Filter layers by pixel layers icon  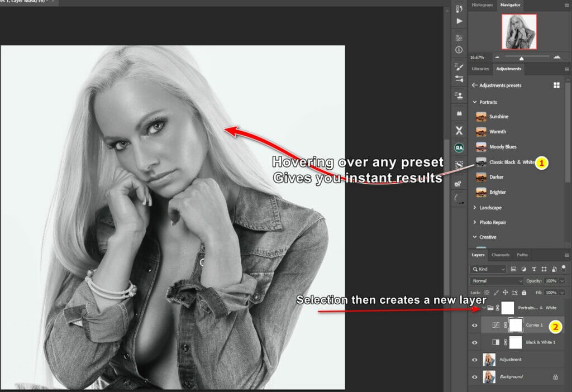point(514,269)
